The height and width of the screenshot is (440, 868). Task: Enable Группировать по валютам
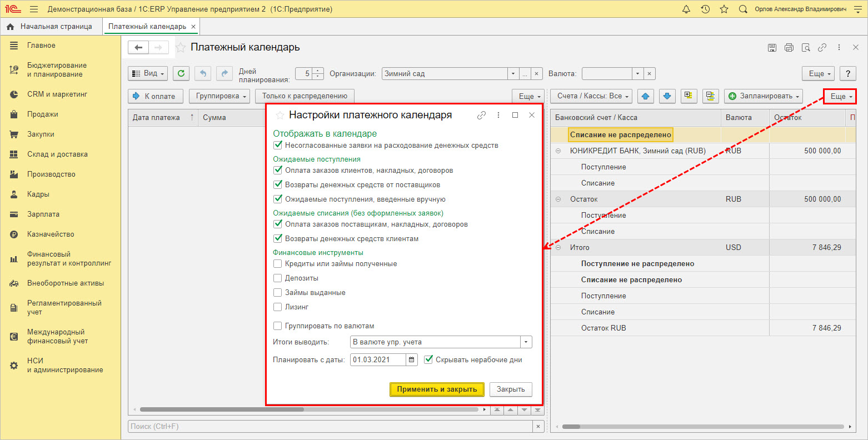(x=278, y=326)
